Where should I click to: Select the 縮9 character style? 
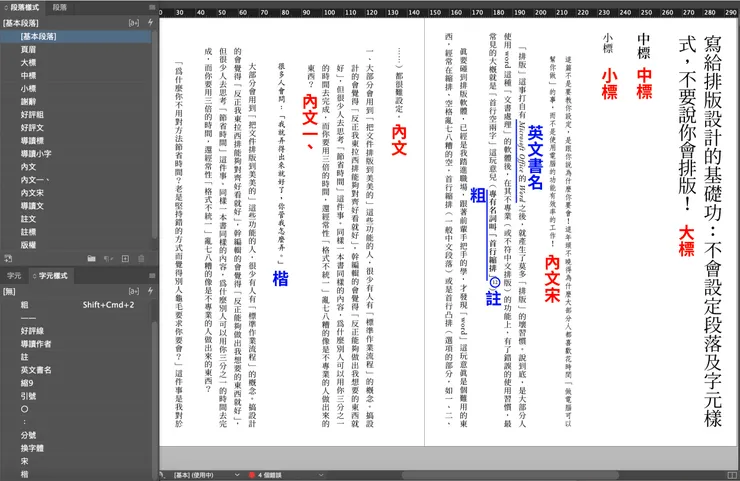[76, 383]
